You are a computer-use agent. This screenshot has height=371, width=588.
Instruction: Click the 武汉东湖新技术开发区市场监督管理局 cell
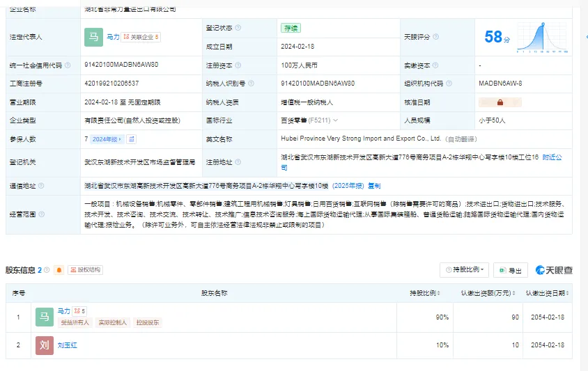(x=140, y=162)
